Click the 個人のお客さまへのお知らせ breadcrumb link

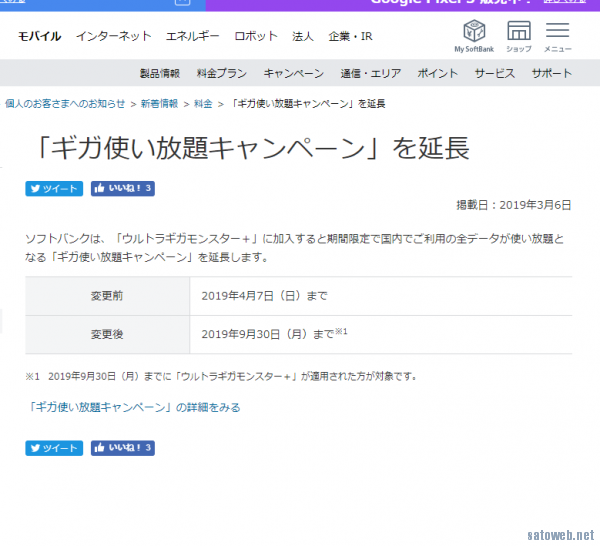pyautogui.click(x=65, y=103)
